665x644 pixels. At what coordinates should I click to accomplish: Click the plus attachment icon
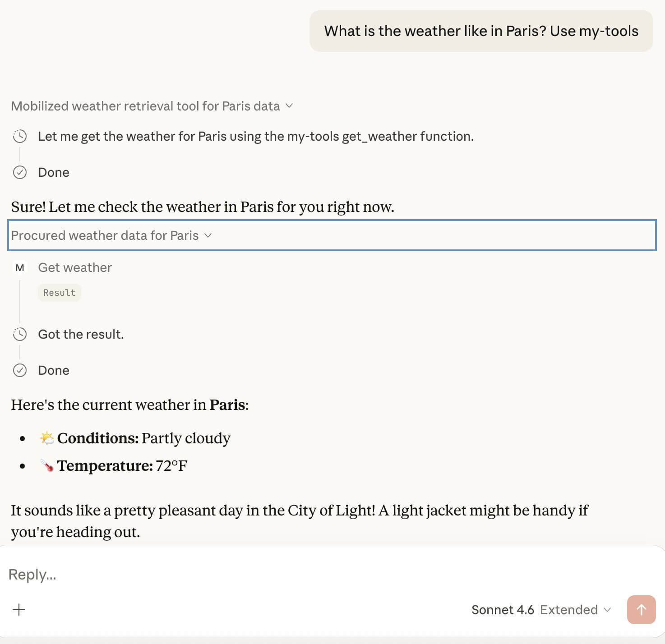[19, 610]
